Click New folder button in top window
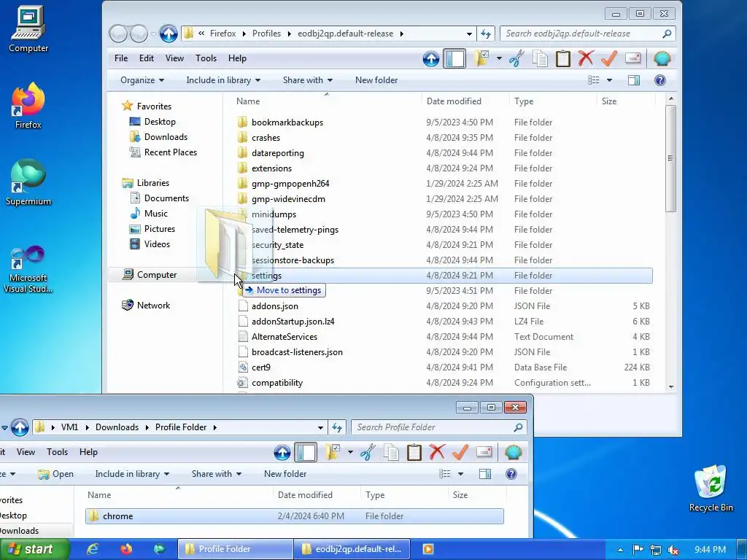This screenshot has height=560, width=747. [376, 80]
